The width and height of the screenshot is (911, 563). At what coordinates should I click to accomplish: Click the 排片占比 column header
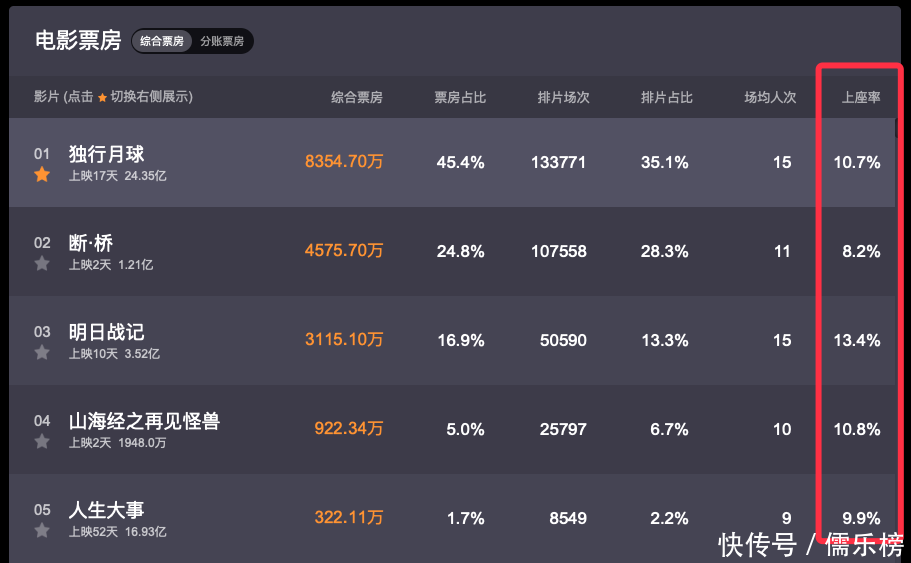(667, 97)
